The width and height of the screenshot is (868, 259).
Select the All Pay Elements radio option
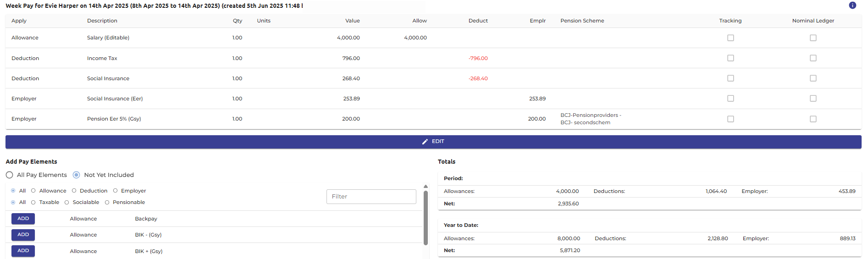pos(9,175)
